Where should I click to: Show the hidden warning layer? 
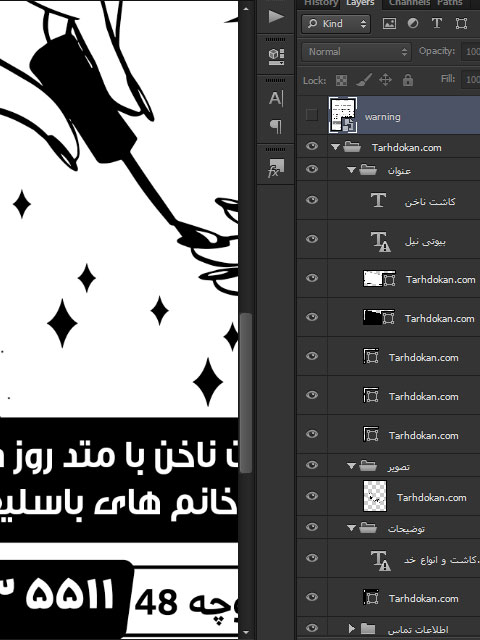[x=311, y=115]
